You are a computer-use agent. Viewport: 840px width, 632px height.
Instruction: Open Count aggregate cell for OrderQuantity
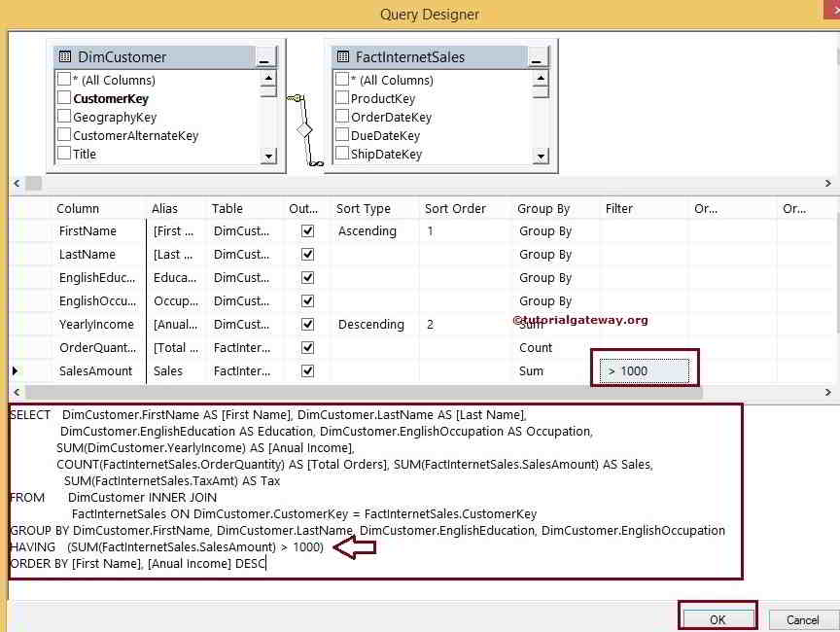555,348
